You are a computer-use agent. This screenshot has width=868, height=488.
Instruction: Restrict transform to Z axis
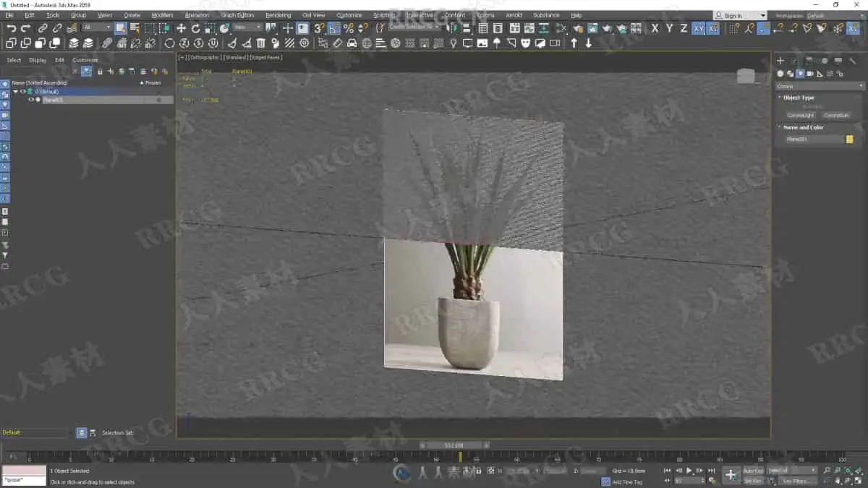(x=684, y=28)
